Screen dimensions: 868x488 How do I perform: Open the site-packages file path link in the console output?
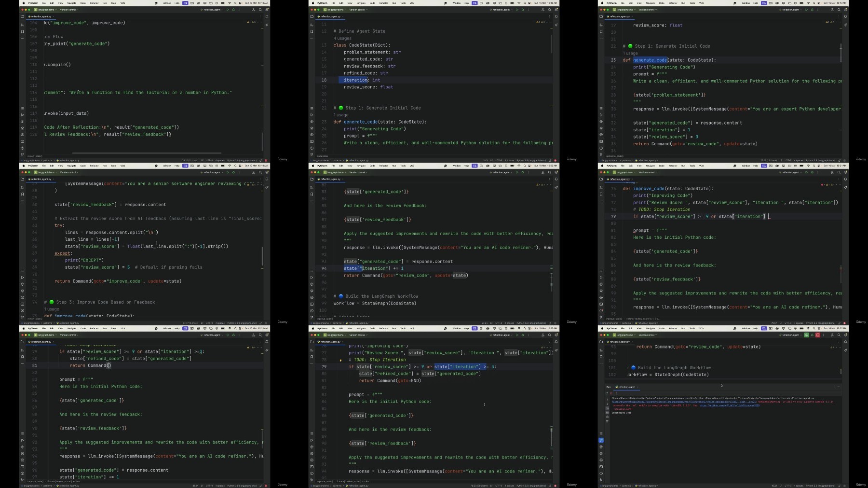[683, 402]
